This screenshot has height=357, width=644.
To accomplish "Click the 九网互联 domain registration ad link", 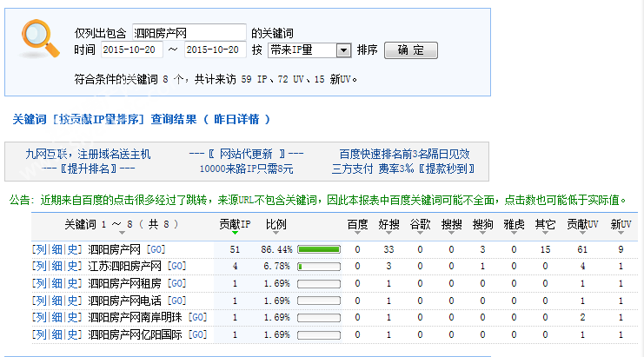I will [x=88, y=154].
